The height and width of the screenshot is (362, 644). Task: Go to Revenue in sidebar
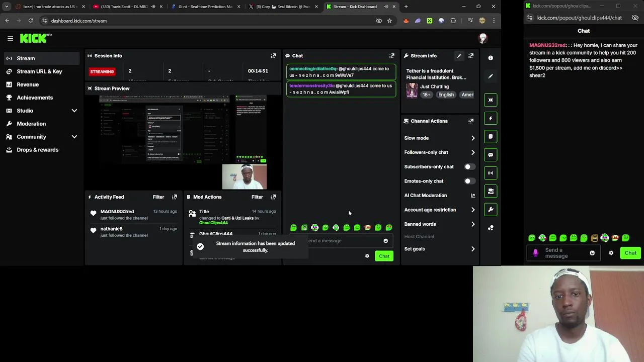41,84
